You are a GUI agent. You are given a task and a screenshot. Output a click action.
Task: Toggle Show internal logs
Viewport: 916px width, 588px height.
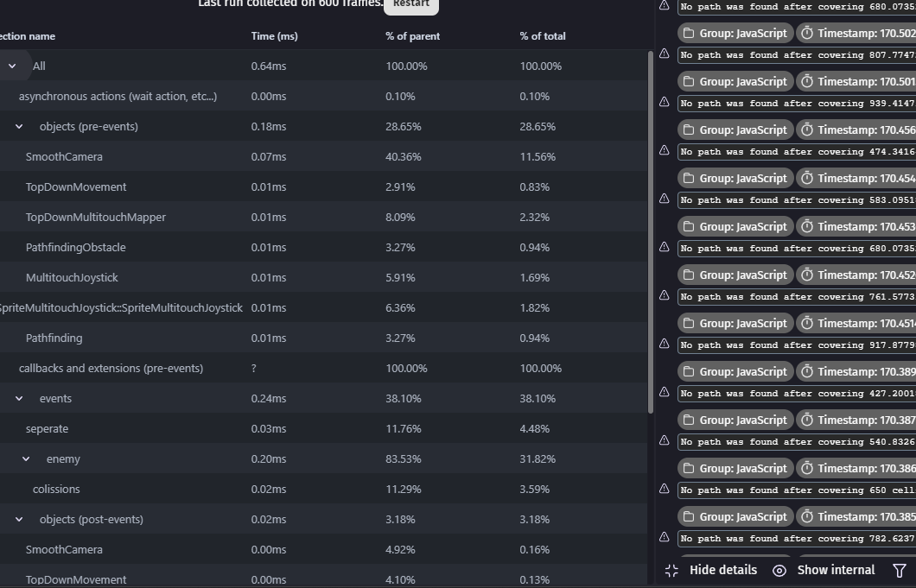(824, 570)
